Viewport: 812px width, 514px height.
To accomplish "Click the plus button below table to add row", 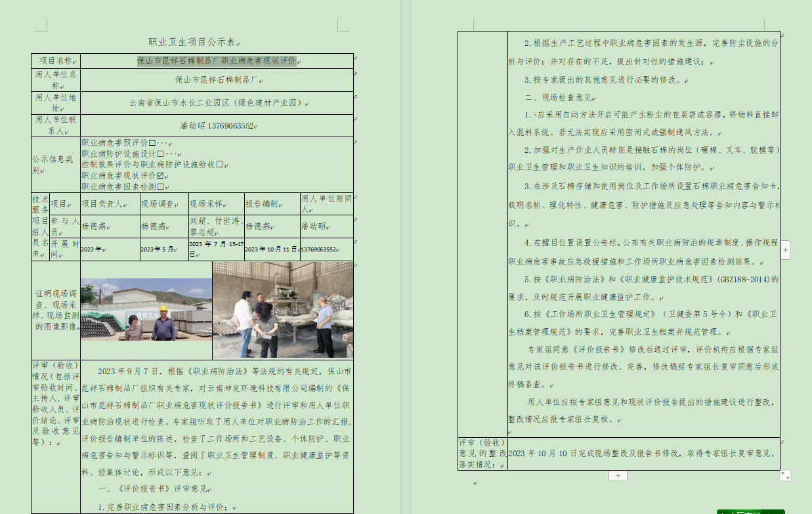I will pos(618,475).
